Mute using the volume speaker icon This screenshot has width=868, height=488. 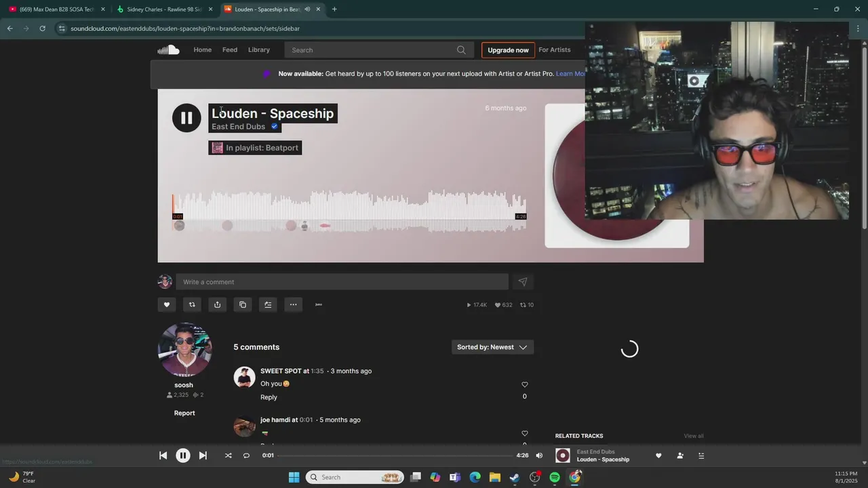539,455
